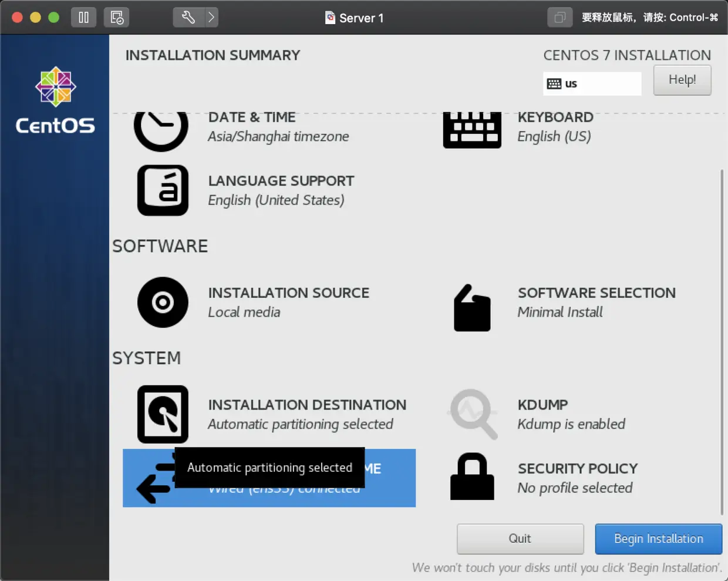This screenshot has height=581, width=728.
Task: Open SECURITY POLICY label
Action: point(578,468)
